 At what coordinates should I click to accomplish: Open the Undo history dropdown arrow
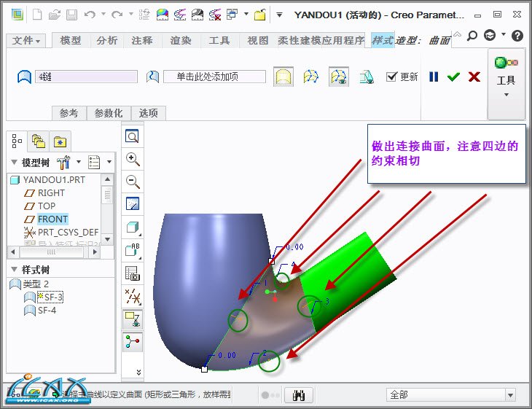pyautogui.click(x=103, y=15)
